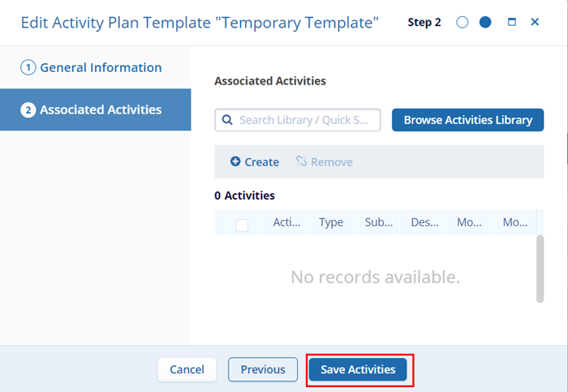568x392 pixels.
Task: Click the step 2 filled circle indicator
Action: click(485, 23)
